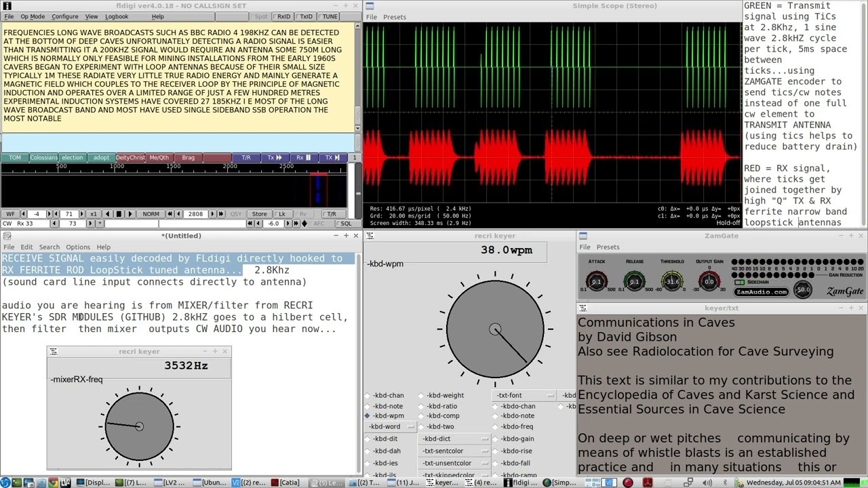Click the ZamAudio.com link
This screenshot has width=868, height=488.
[761, 292]
